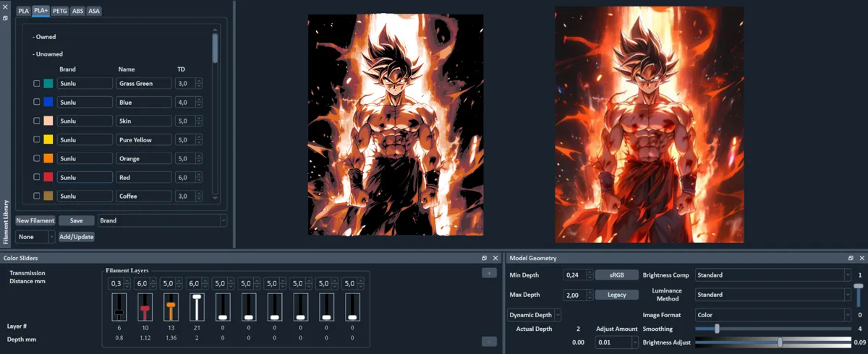Tick the Sunlu Red filament checkbox
This screenshot has width=868, height=354.
[37, 177]
